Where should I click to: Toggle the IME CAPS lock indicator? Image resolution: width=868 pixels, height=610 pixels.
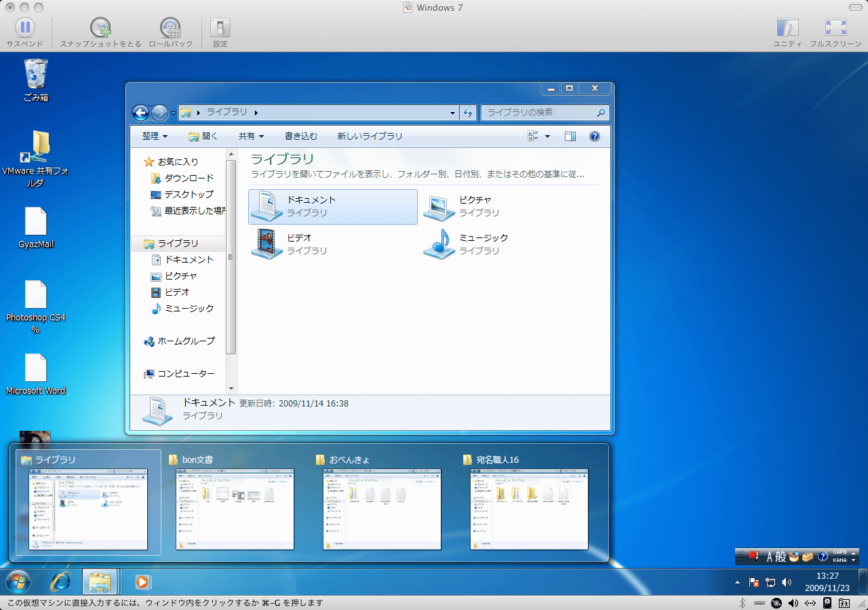840,553
